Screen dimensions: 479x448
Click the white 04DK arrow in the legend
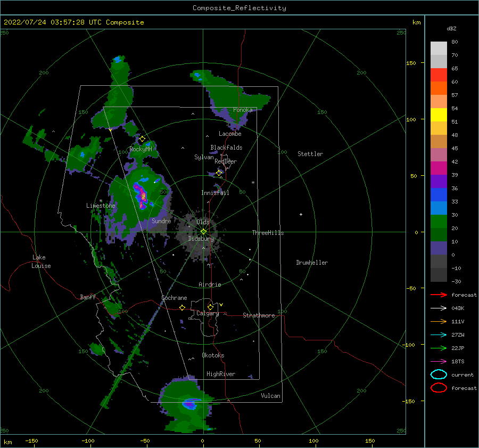439,308
